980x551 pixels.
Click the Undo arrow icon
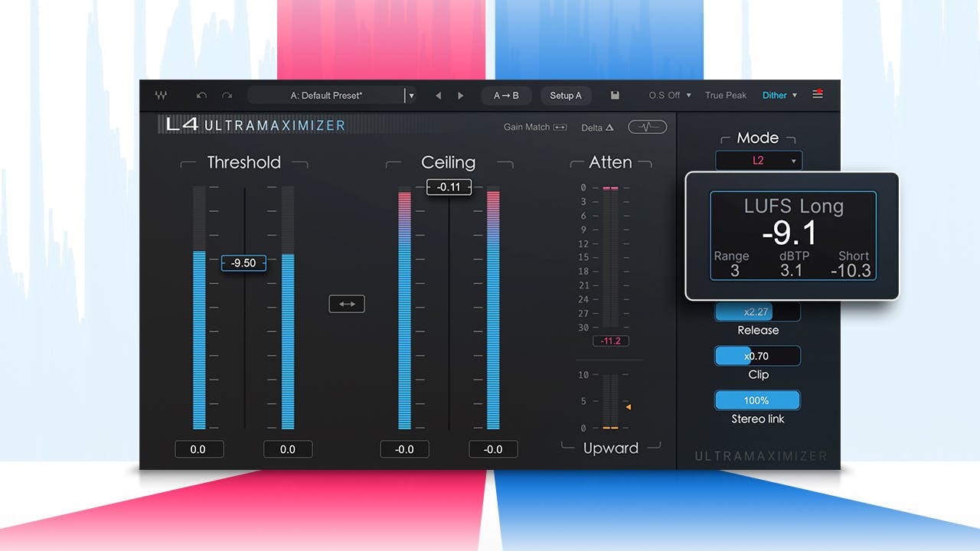coord(201,95)
